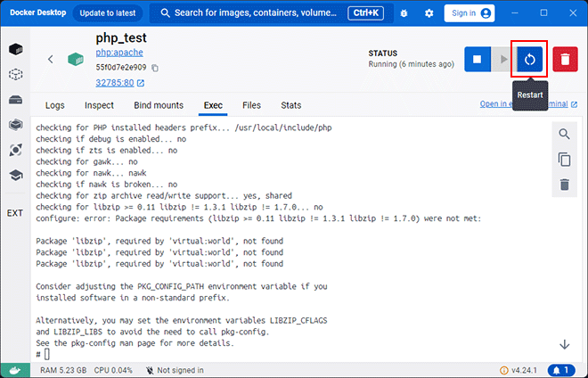Click the Ctrl+K shortcut badge
The height and width of the screenshot is (378, 588).
click(x=365, y=13)
